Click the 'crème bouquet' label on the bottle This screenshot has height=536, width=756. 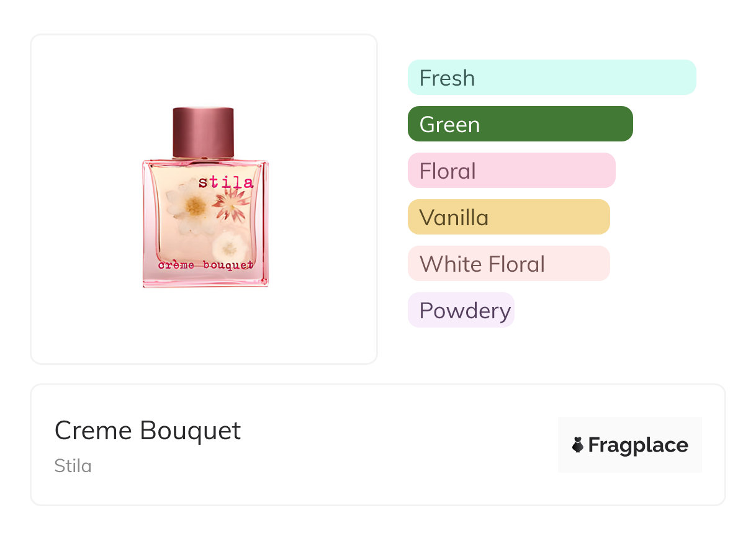(x=205, y=266)
